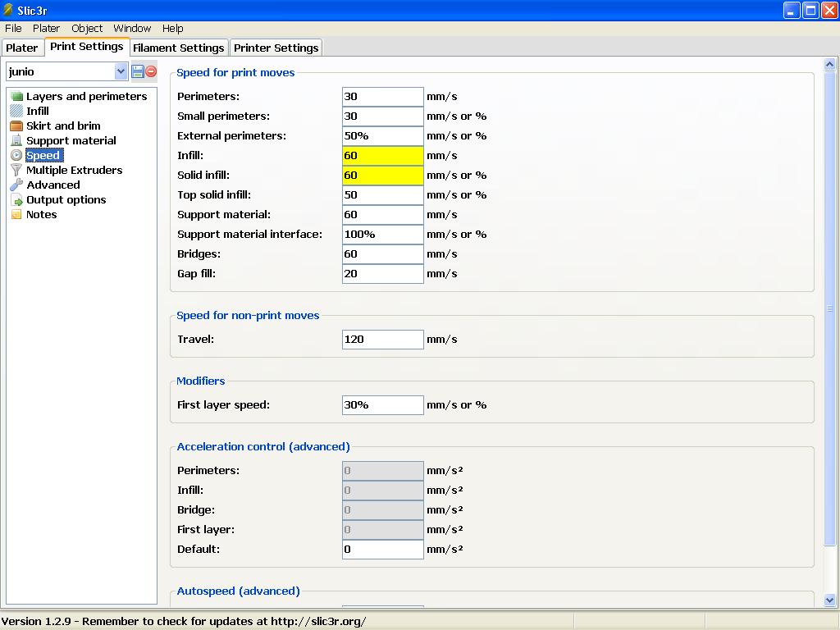Click the Travel speed input field
The height and width of the screenshot is (630, 840).
382,339
